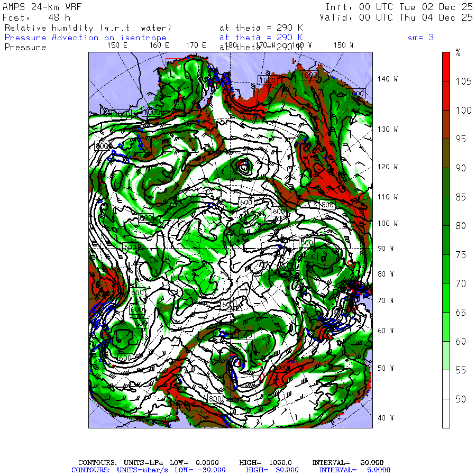
Task: Click the "150 E" longitude label
Action: [117, 45]
